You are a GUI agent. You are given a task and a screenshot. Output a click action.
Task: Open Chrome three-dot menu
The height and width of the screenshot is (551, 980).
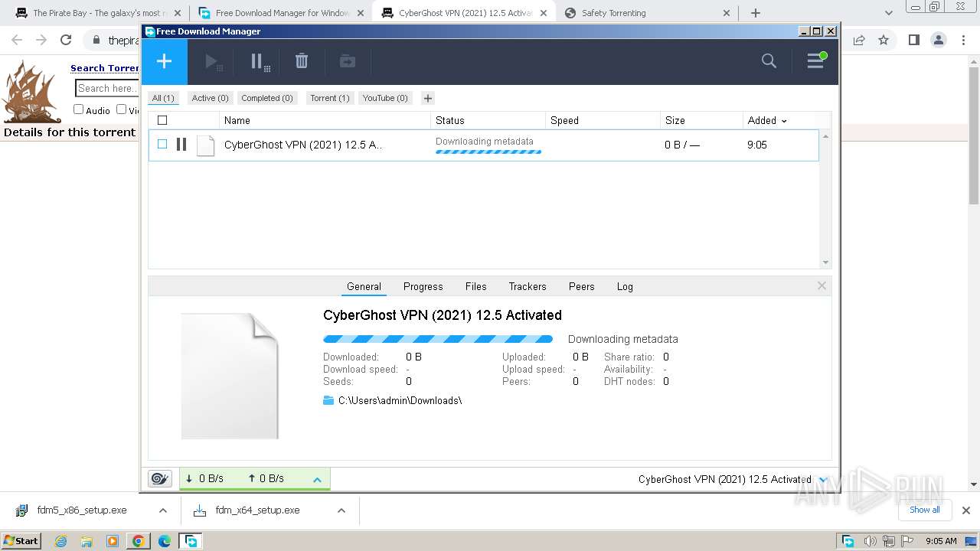click(x=964, y=40)
